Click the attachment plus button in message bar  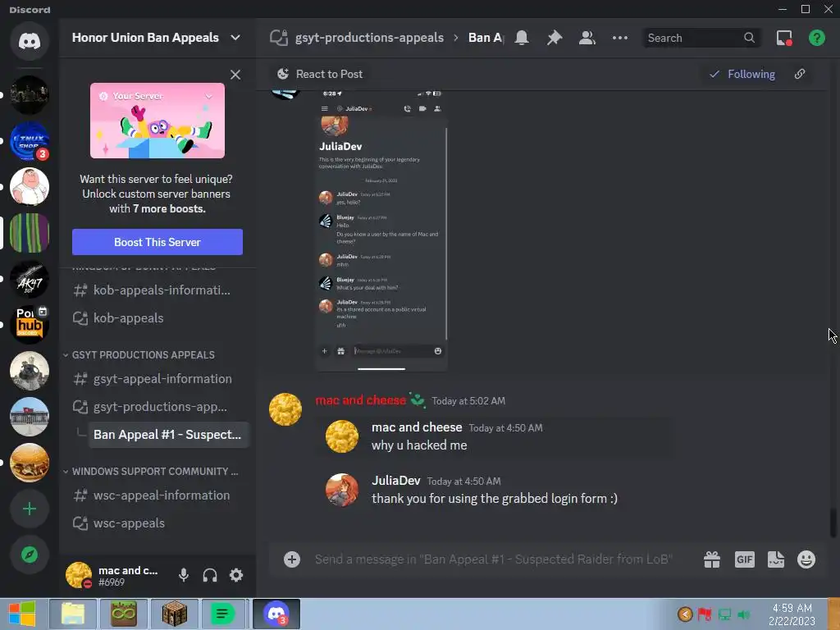292,559
